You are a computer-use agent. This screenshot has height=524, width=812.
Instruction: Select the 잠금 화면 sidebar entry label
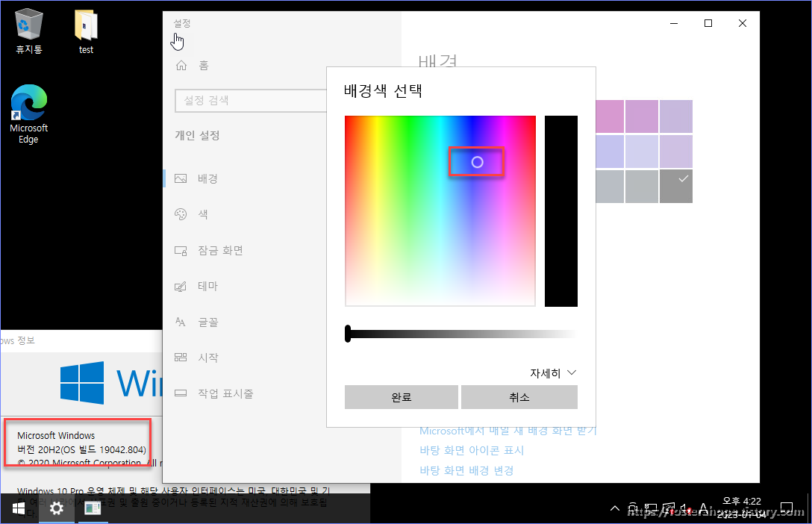[221, 251]
